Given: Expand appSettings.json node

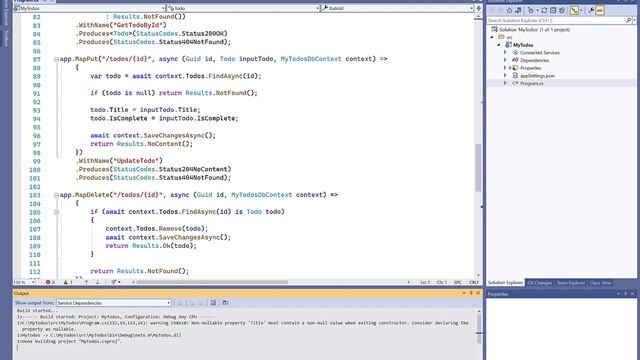Looking at the screenshot, I should click(505, 76).
